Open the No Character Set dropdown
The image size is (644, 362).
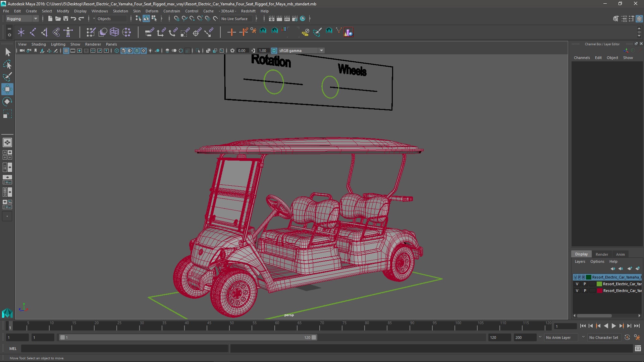point(603,338)
